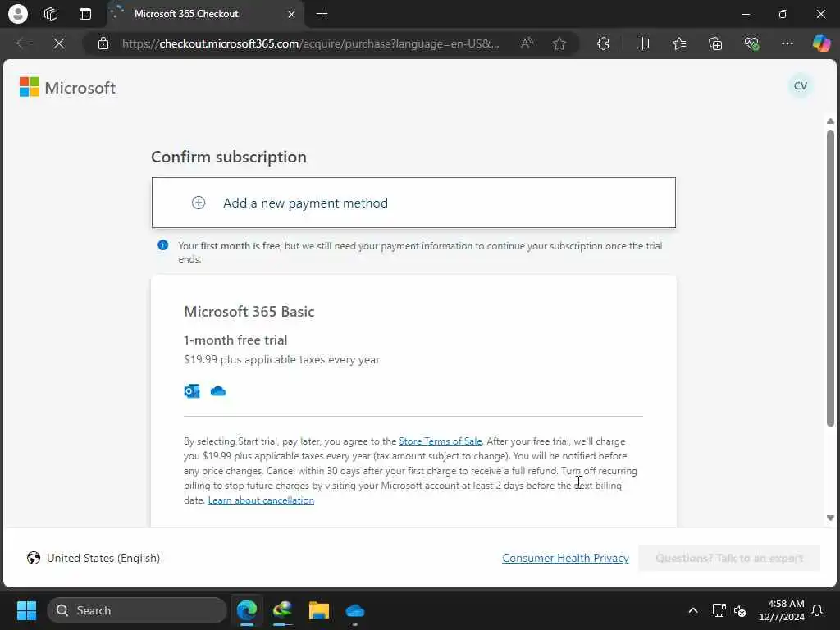
Task: Click the taskbar Search box
Action: click(x=137, y=610)
